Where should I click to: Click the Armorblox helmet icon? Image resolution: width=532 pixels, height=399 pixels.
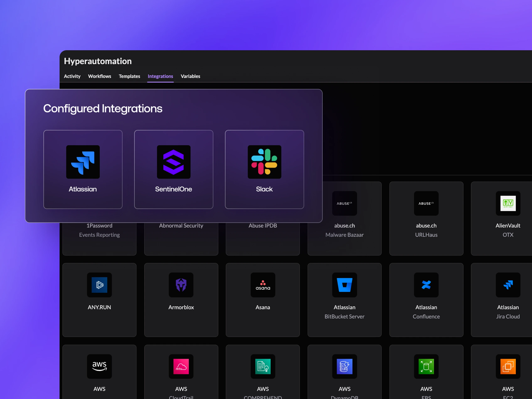(x=181, y=285)
